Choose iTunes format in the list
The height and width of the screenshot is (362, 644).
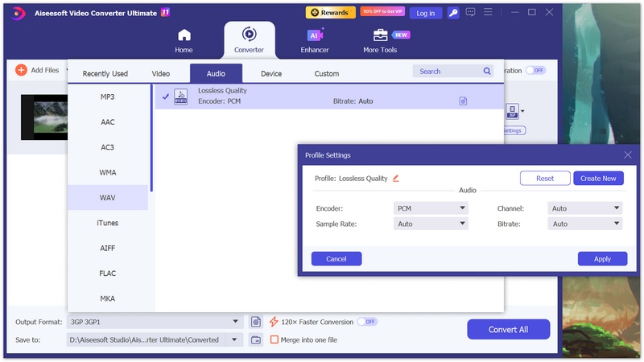pos(108,223)
